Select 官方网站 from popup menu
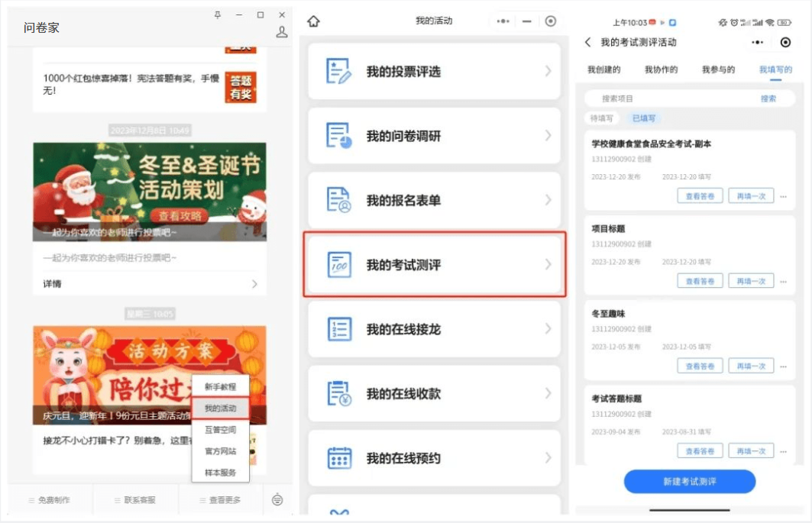This screenshot has width=812, height=523. pyautogui.click(x=221, y=451)
